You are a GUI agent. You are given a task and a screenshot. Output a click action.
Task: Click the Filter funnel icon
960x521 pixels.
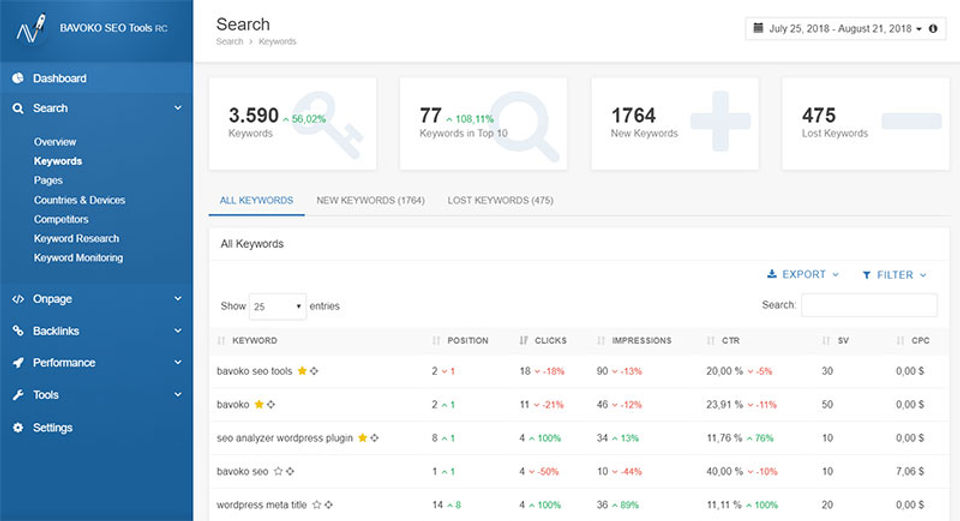[866, 275]
